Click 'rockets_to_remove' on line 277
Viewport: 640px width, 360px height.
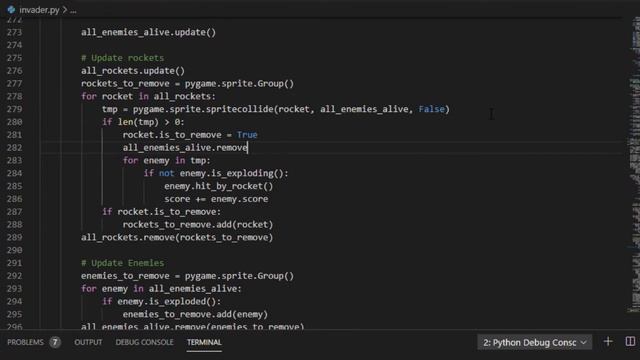click(125, 84)
